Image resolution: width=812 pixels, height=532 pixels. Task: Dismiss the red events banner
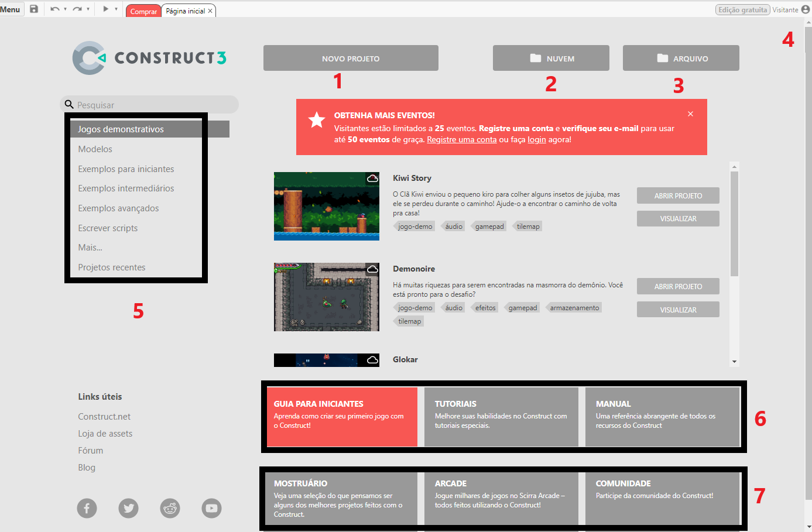pyautogui.click(x=691, y=114)
